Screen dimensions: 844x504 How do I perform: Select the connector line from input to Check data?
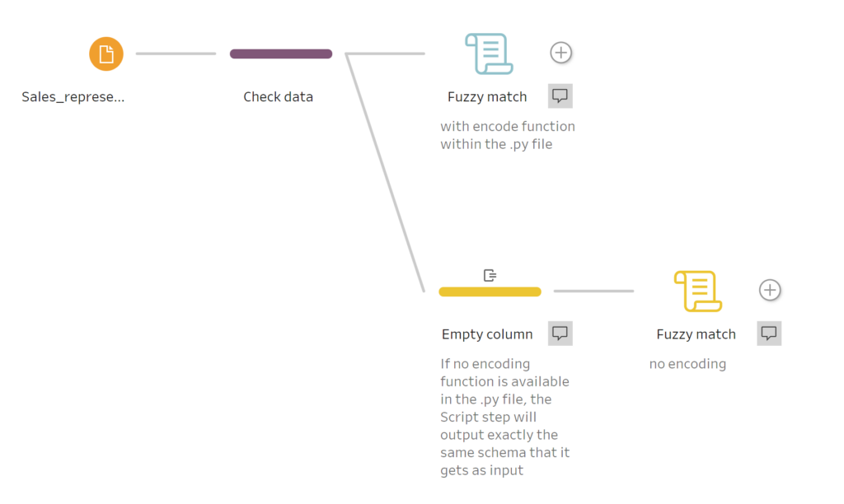176,54
